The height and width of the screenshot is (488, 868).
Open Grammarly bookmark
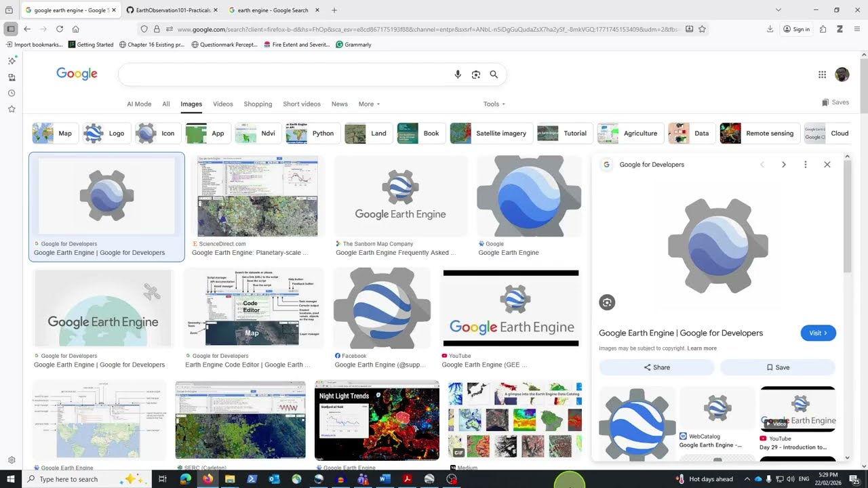pos(353,45)
